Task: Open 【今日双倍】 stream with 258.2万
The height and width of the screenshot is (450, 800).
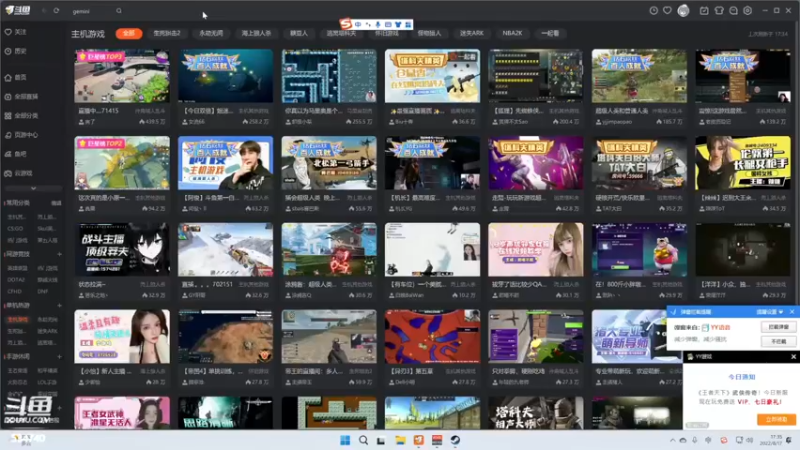Action: click(x=225, y=76)
